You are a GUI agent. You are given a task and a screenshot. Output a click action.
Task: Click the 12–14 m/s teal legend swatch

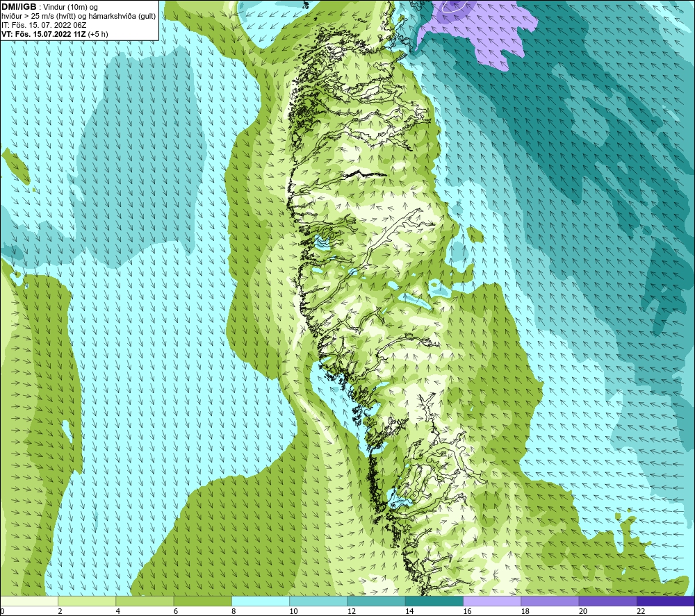click(376, 601)
